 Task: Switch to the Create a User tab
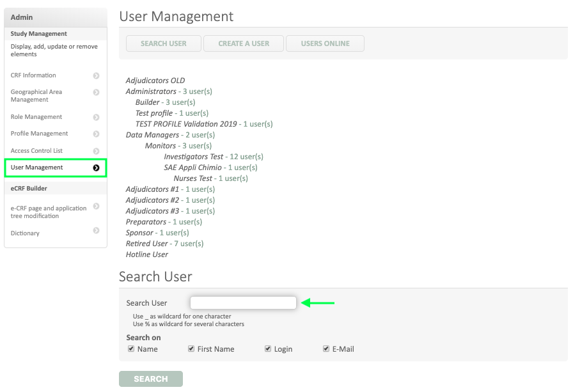(x=244, y=43)
